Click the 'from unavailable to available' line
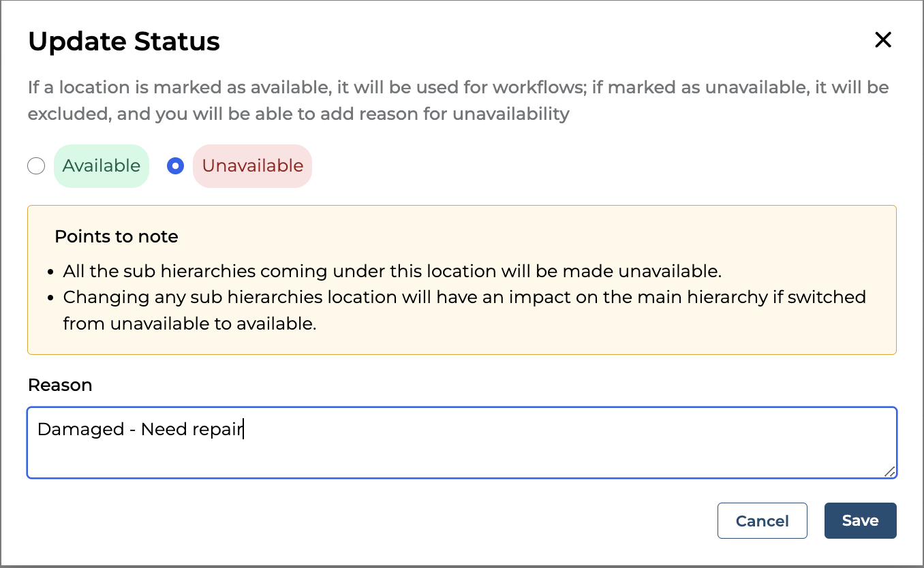 189,324
